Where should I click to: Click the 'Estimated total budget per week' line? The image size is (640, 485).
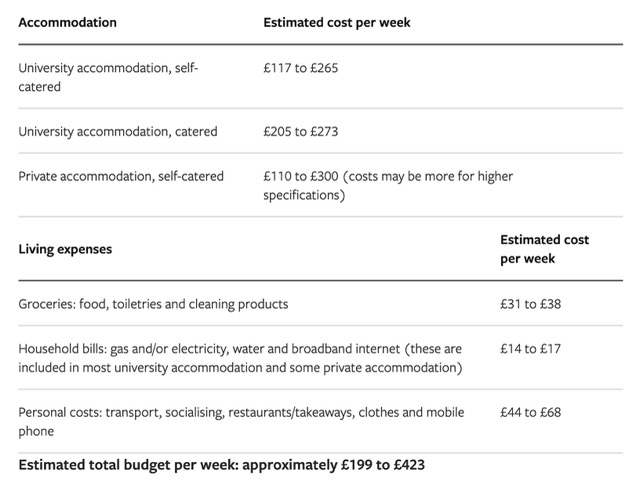coord(222,466)
